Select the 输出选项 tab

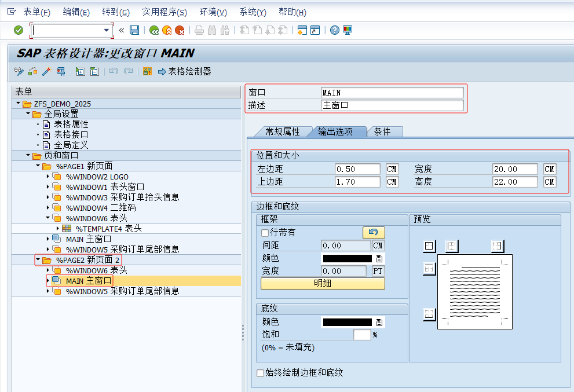[x=335, y=132]
